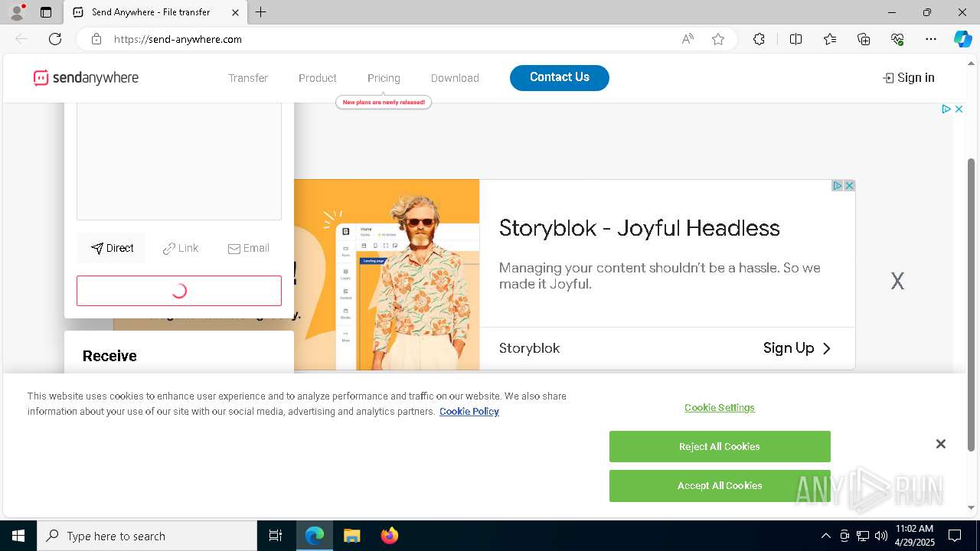Select the Link transfer tab

coord(181,248)
